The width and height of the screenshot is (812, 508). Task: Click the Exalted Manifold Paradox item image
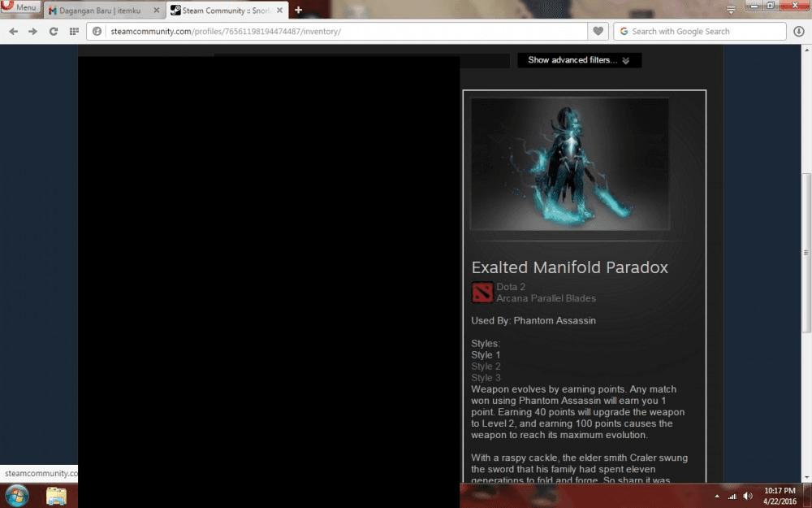pyautogui.click(x=570, y=164)
